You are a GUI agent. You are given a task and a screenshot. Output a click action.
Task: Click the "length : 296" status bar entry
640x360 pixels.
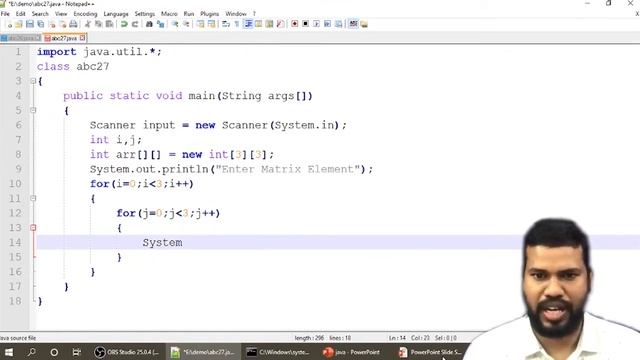point(309,338)
